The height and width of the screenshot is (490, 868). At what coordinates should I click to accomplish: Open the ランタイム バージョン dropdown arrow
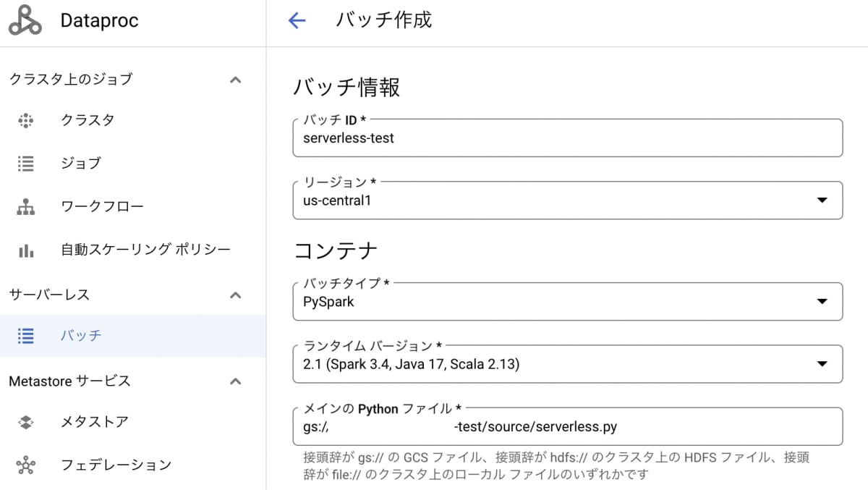click(822, 364)
